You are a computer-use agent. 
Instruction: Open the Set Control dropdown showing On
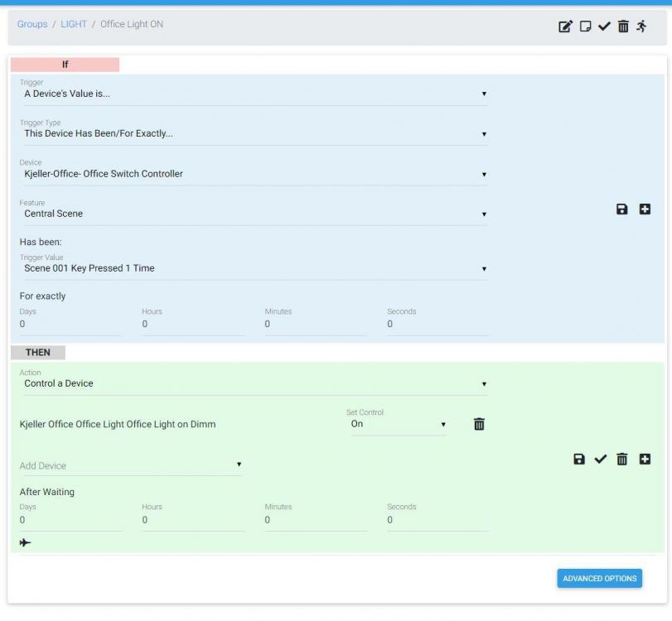(398, 424)
